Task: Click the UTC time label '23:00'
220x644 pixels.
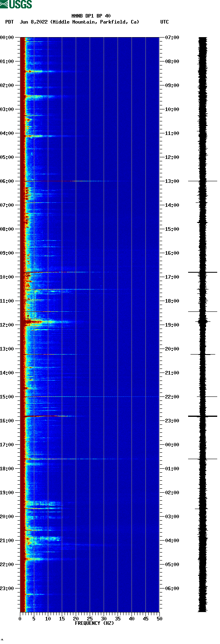Action: click(x=172, y=421)
